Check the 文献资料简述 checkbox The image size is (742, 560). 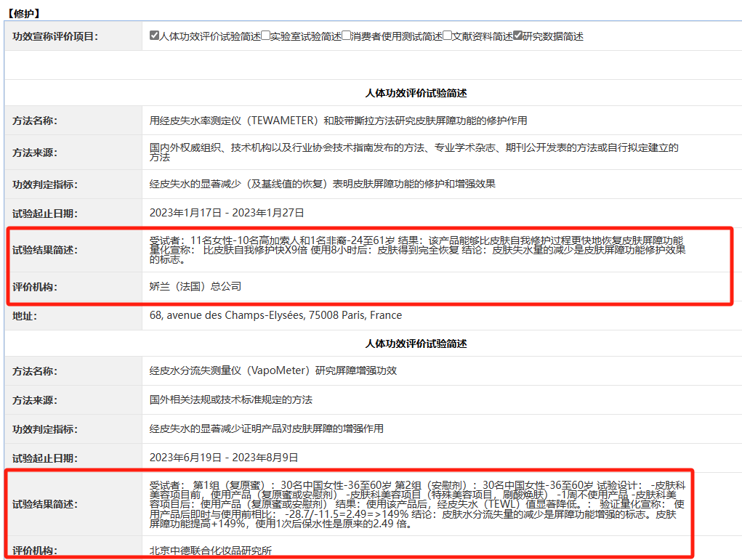click(448, 36)
